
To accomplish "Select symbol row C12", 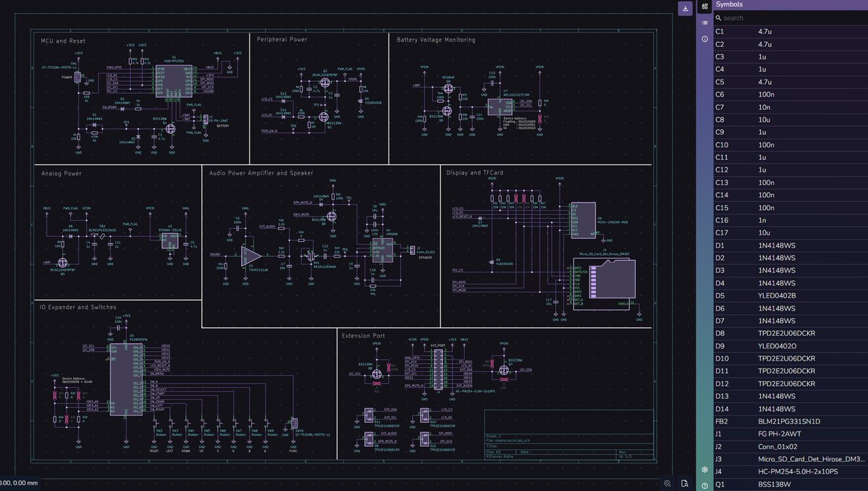I will click(x=791, y=170).
